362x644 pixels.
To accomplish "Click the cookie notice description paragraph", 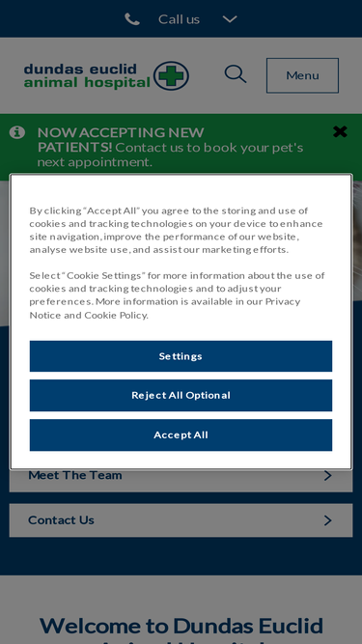I will tap(176, 230).
